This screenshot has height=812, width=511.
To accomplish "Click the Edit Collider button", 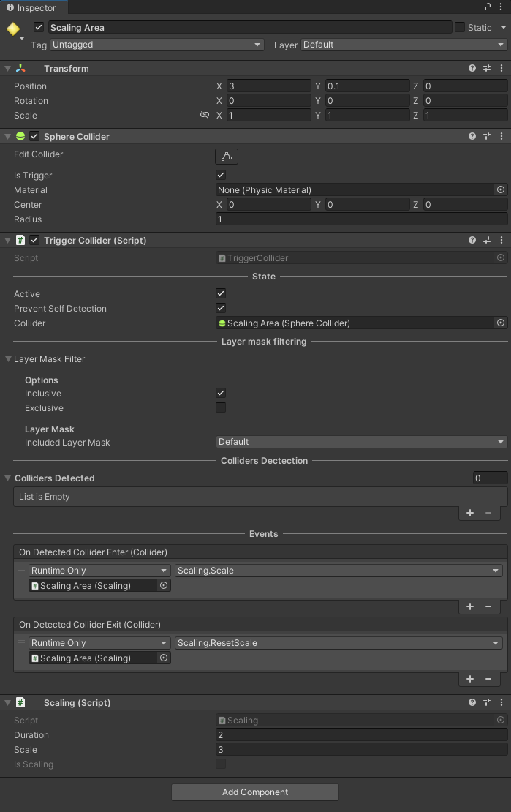I will coord(226,156).
